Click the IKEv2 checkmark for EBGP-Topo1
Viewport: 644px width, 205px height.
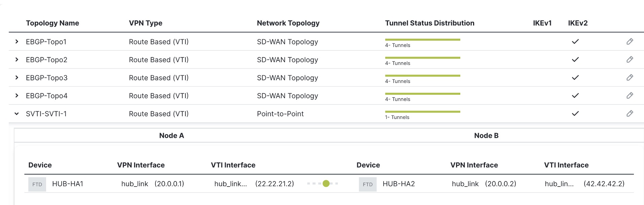[x=575, y=42]
